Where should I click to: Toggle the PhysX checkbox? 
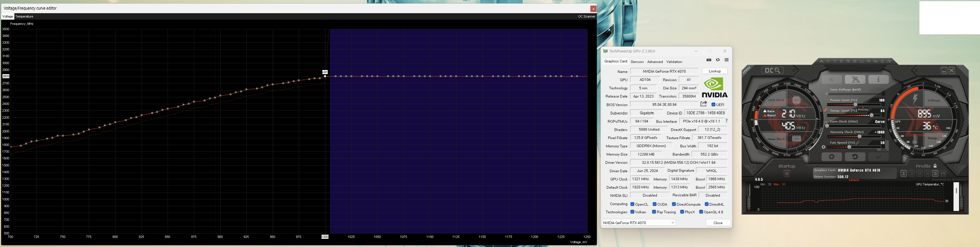click(682, 212)
